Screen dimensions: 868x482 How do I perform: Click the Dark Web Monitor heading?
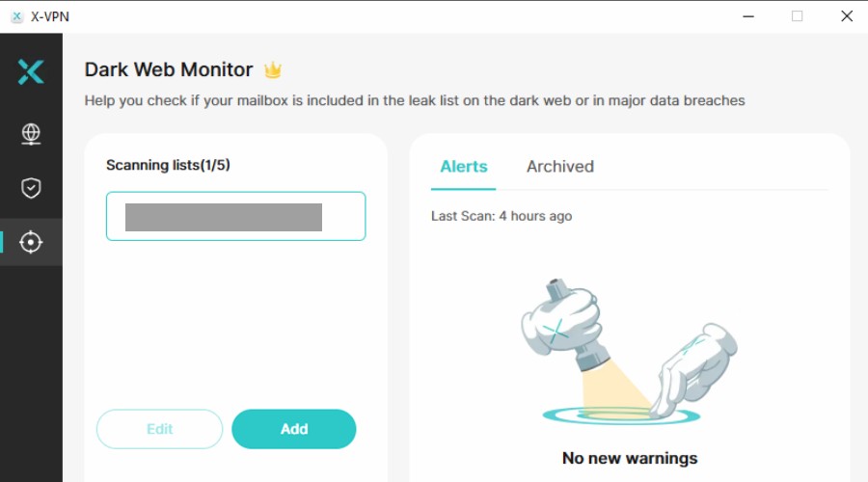click(169, 69)
